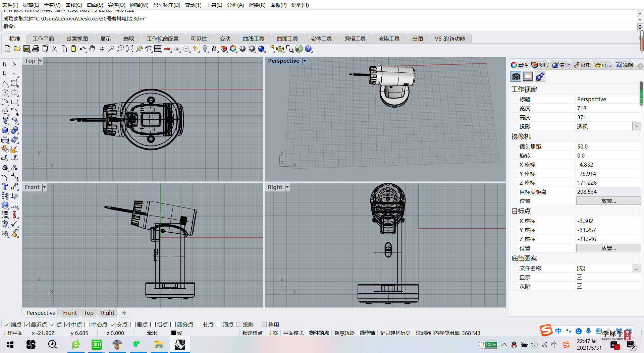Open the Top viewport title dropdown arrow
The width and height of the screenshot is (644, 353).
click(x=40, y=61)
